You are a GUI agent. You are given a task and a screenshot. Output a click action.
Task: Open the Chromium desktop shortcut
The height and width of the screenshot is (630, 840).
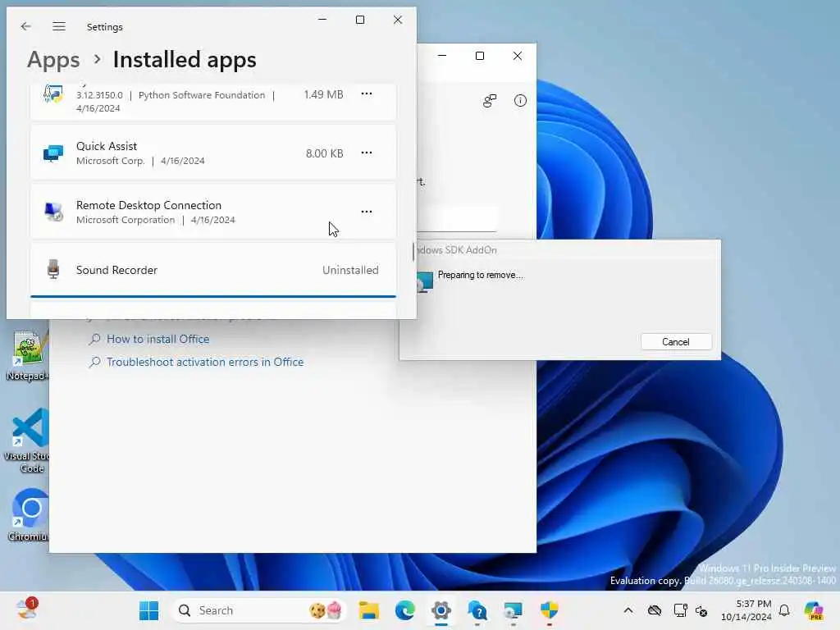29,515
